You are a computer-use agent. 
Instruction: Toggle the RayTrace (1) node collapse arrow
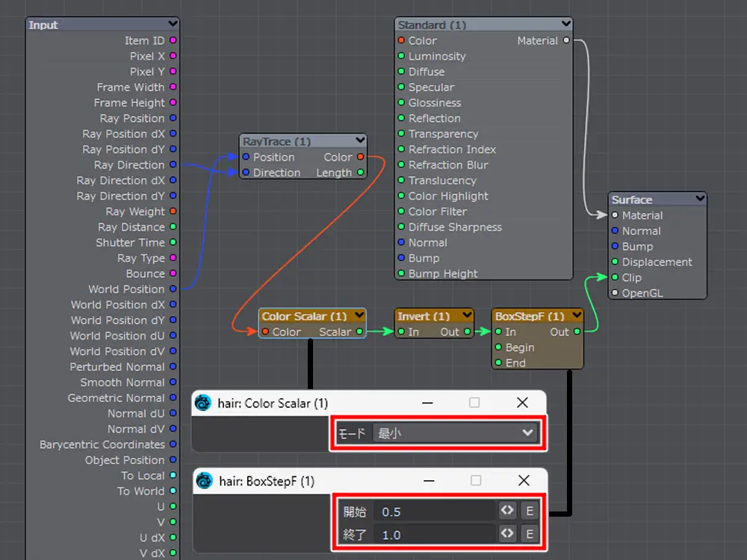(x=361, y=141)
